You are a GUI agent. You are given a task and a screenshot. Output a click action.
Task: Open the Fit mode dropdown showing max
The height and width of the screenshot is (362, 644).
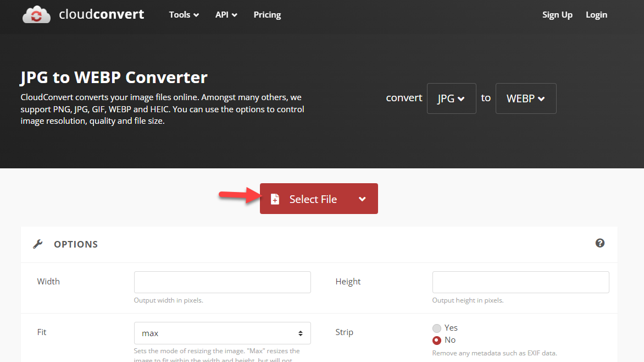click(222, 333)
